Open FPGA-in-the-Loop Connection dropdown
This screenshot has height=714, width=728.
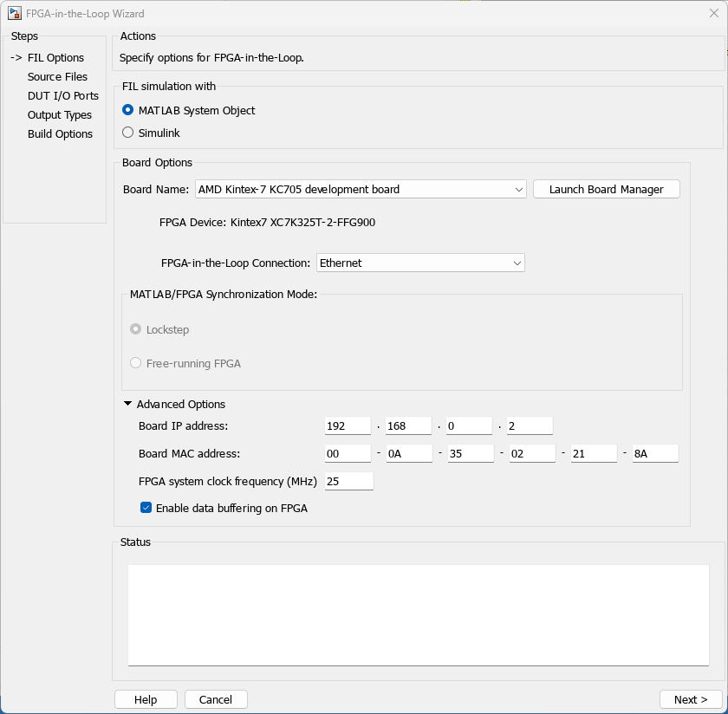(420, 263)
